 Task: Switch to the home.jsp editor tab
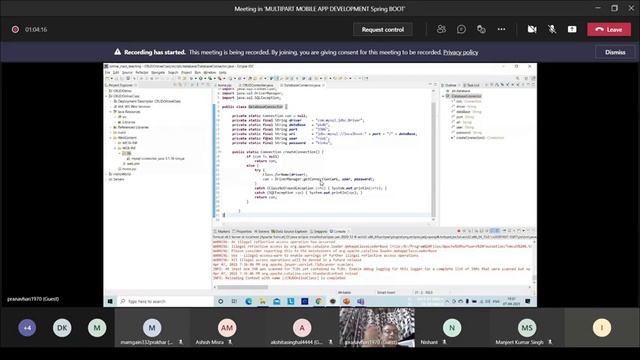click(x=224, y=85)
